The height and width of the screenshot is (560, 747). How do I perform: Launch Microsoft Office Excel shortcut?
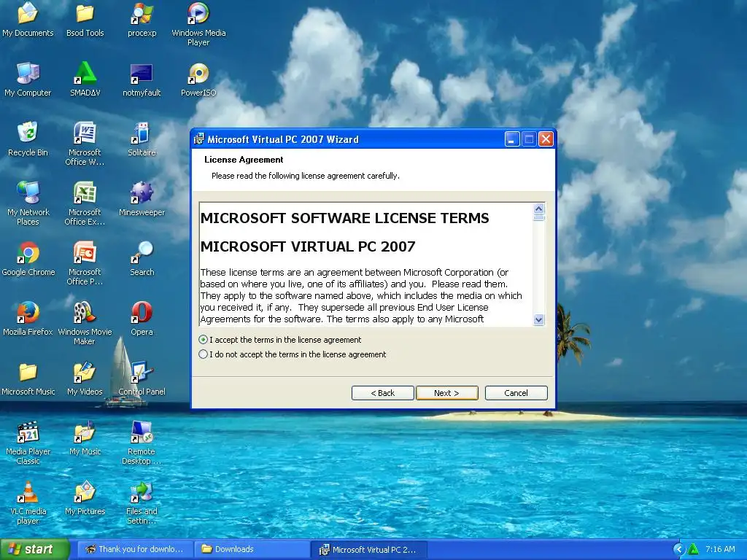pyautogui.click(x=85, y=192)
